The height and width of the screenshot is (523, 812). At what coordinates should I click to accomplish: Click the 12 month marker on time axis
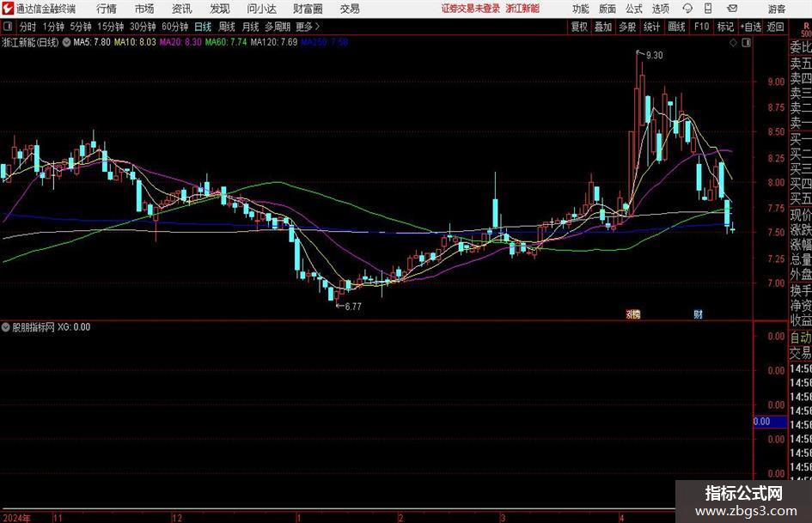pyautogui.click(x=177, y=518)
